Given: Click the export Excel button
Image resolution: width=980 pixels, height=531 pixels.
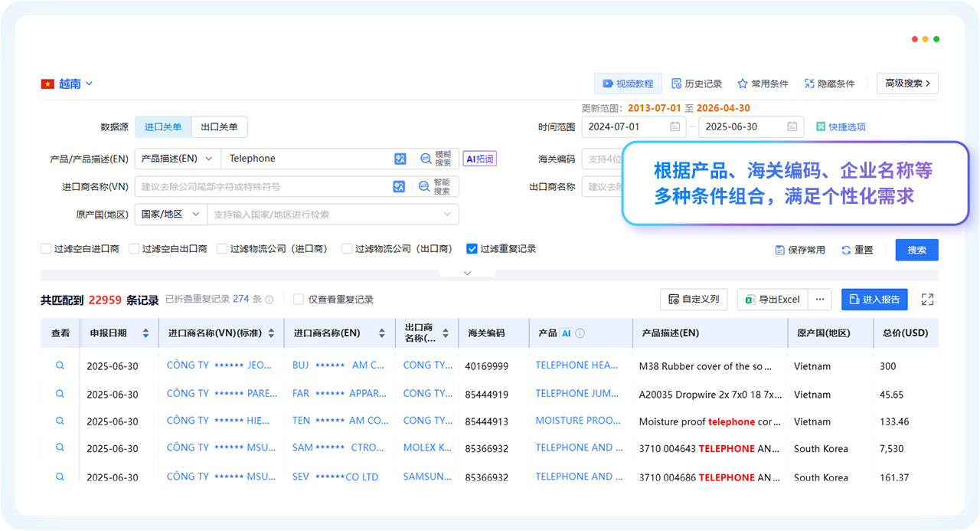Looking at the screenshot, I should tap(773, 300).
